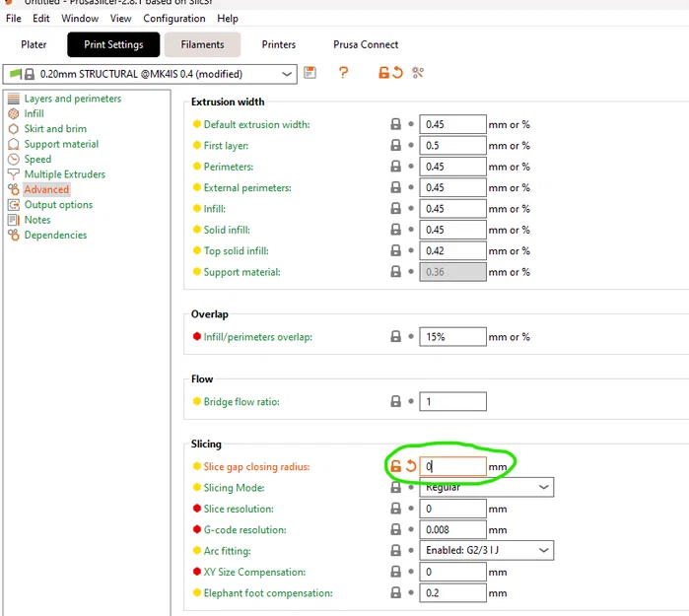Click the Bridge flow ratio input field
Viewport: 689px width, 616px height.
(x=453, y=401)
